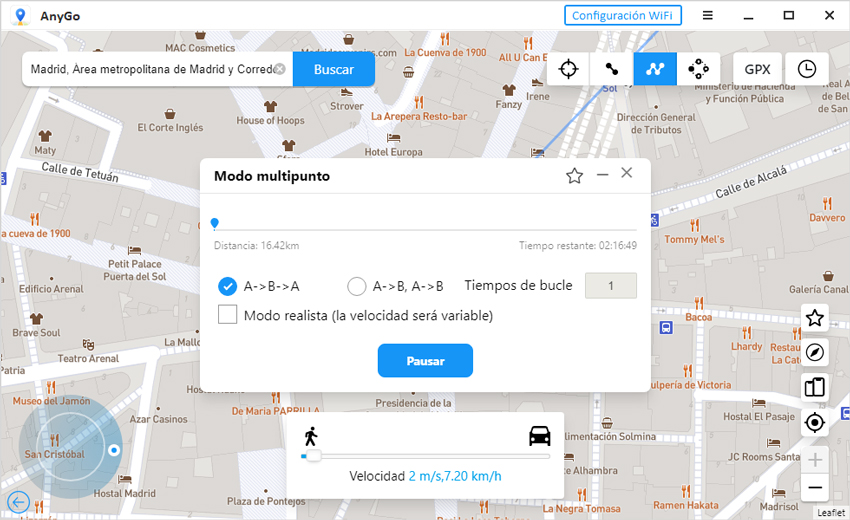
Task: Open the GPX import button
Action: [x=756, y=69]
